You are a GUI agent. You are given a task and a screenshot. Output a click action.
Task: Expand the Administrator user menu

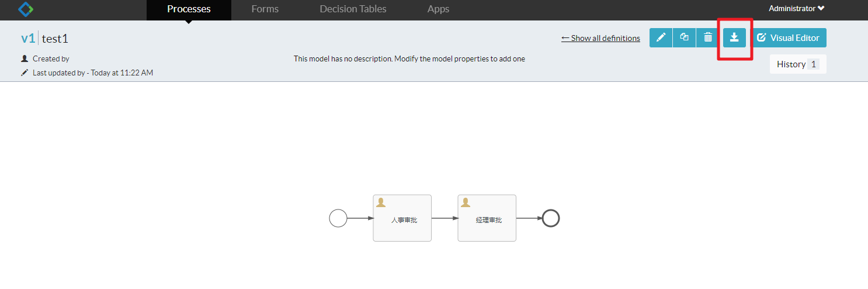[x=796, y=8]
